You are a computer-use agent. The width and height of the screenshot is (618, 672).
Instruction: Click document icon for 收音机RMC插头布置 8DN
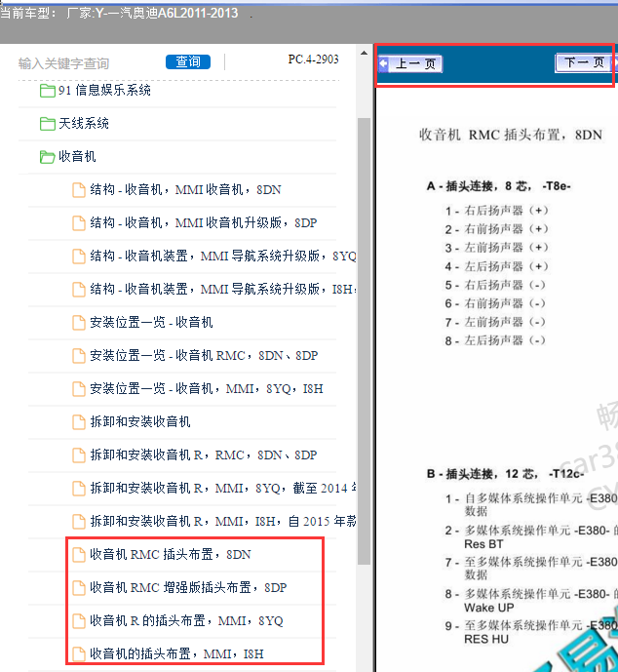(78, 555)
